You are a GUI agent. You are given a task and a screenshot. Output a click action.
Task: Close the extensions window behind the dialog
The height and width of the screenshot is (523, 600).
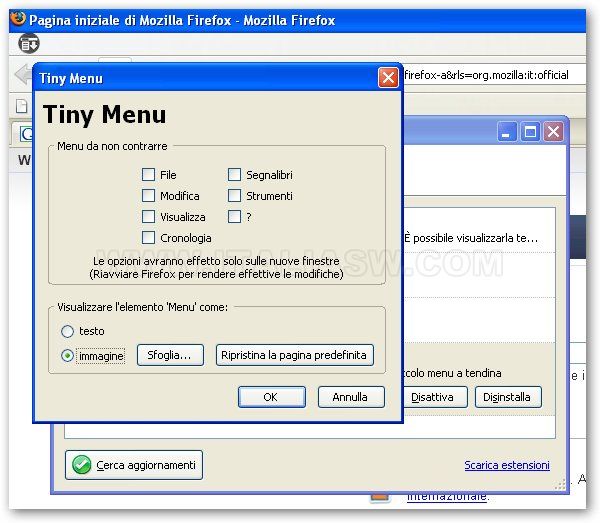coord(553,132)
